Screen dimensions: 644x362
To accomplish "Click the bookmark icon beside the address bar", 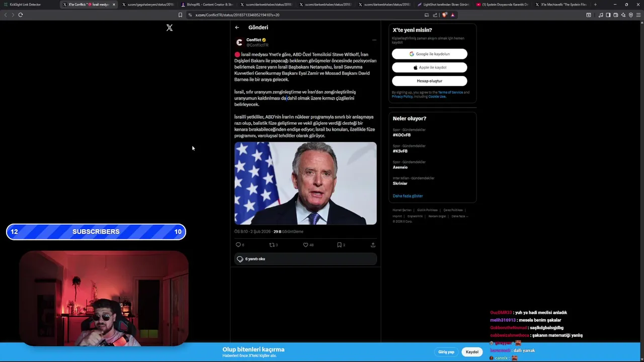I will point(180,15).
